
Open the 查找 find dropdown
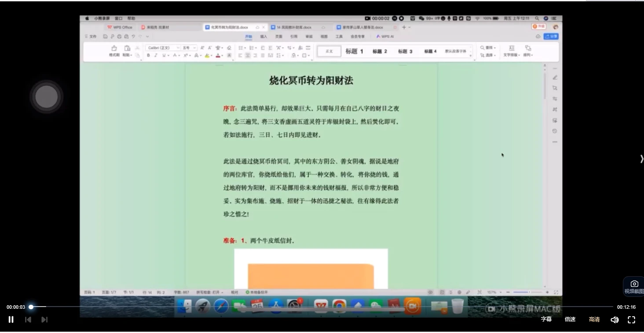[x=488, y=48]
